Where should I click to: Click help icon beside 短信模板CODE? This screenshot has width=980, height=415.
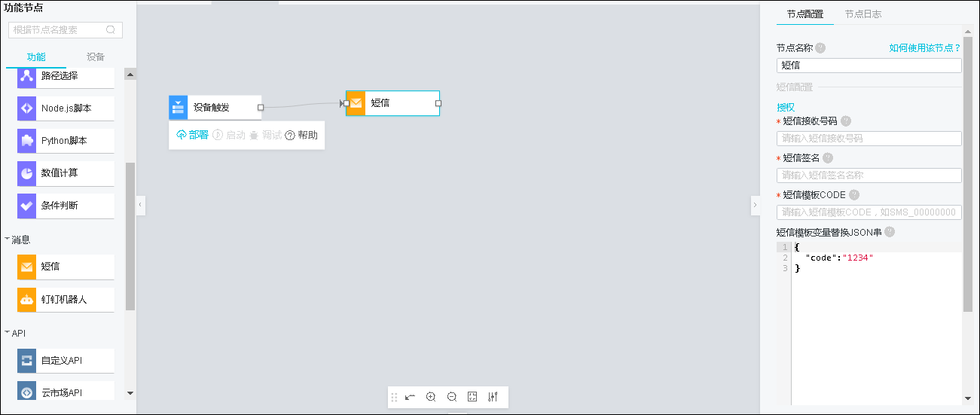pos(854,195)
